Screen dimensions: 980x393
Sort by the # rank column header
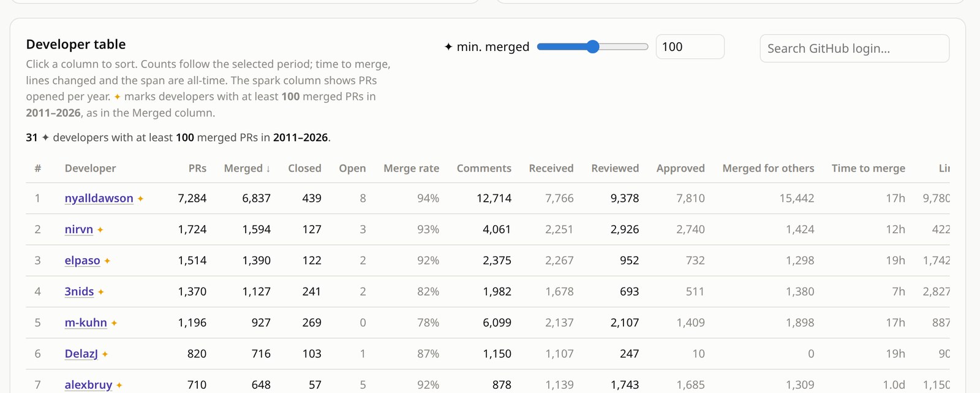click(38, 168)
